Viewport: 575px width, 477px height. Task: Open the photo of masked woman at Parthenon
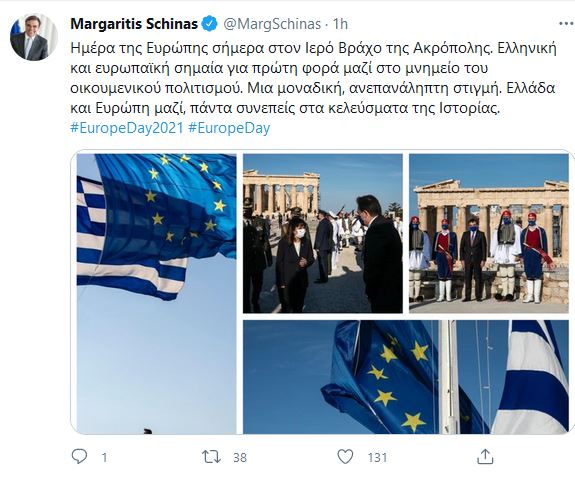point(323,234)
